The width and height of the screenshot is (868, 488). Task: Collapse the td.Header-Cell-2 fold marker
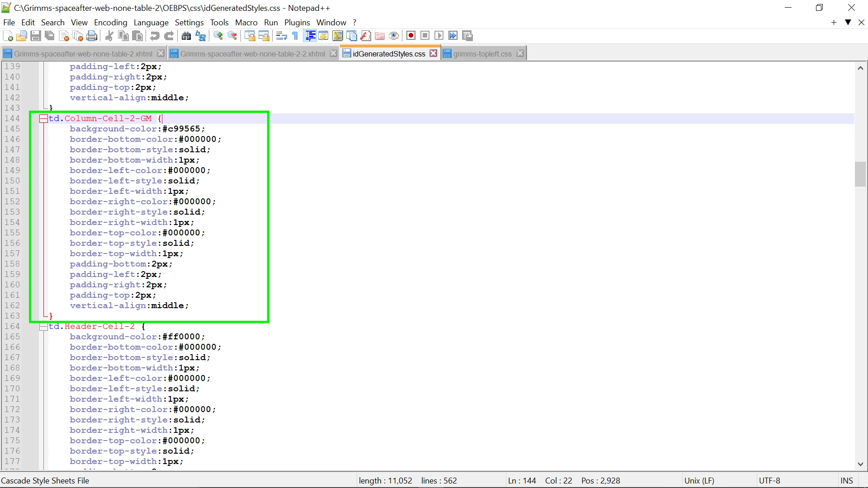pos(43,327)
